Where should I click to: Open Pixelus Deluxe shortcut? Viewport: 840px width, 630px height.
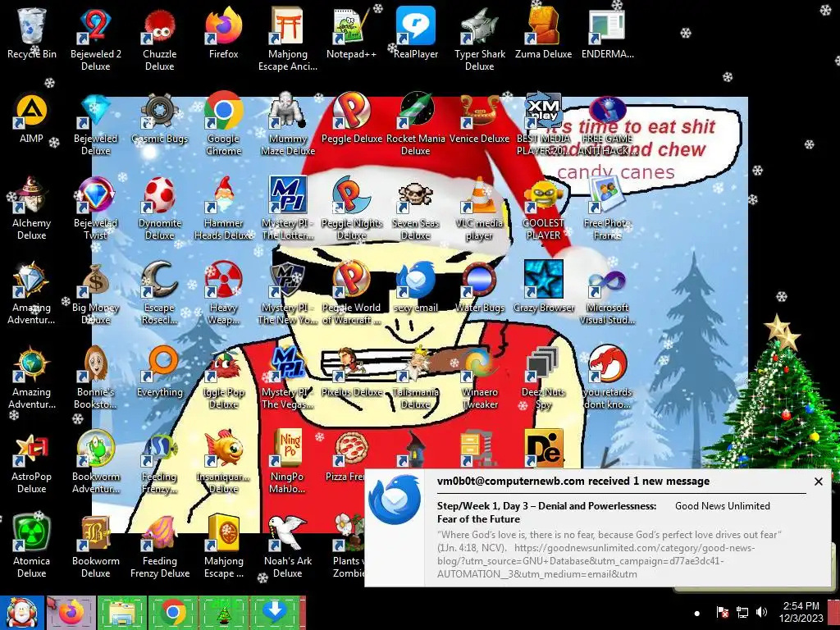coord(351,372)
